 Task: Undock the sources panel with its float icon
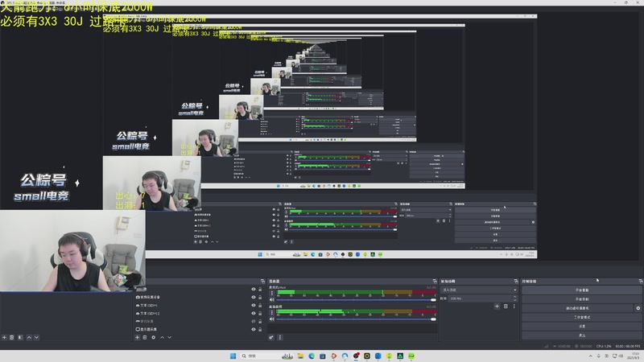(263, 281)
